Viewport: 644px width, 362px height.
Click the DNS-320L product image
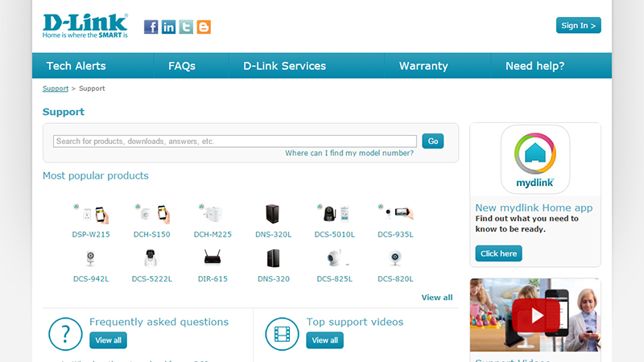(273, 214)
